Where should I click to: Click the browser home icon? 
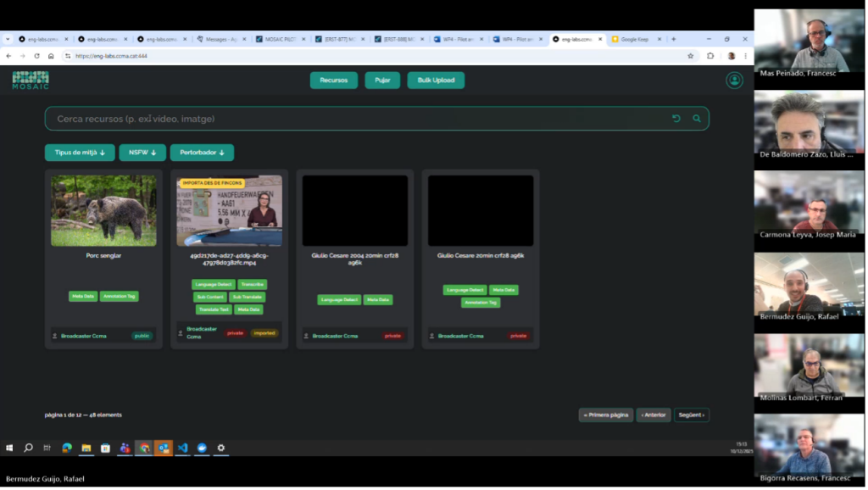pos(51,56)
